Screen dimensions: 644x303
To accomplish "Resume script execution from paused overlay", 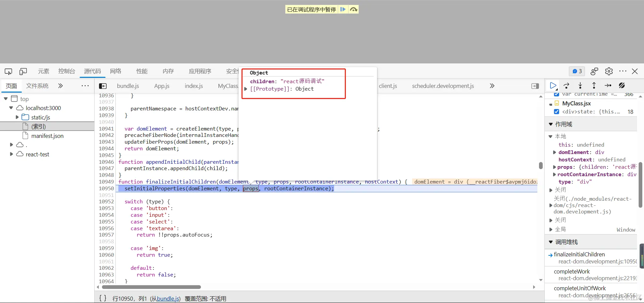I will pyautogui.click(x=343, y=9).
